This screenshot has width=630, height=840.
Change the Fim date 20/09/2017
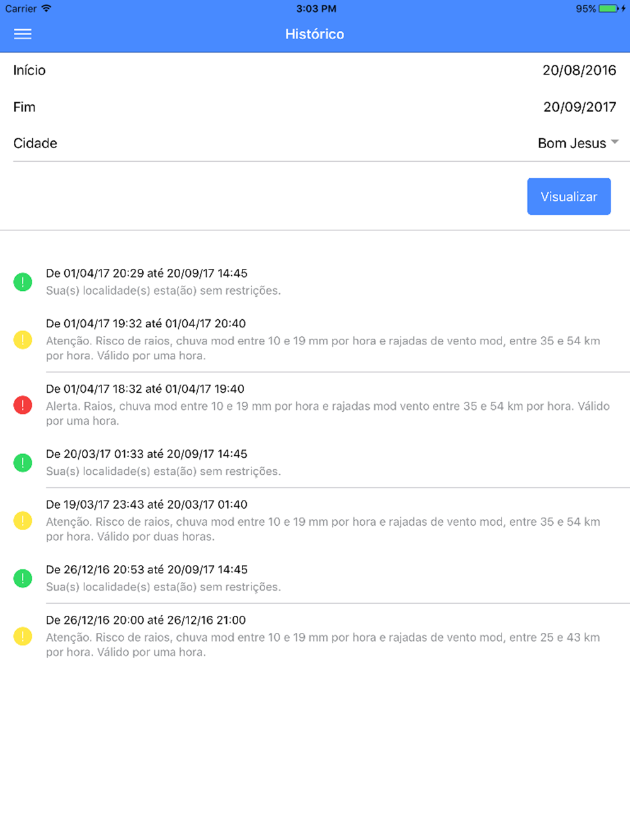(580, 107)
